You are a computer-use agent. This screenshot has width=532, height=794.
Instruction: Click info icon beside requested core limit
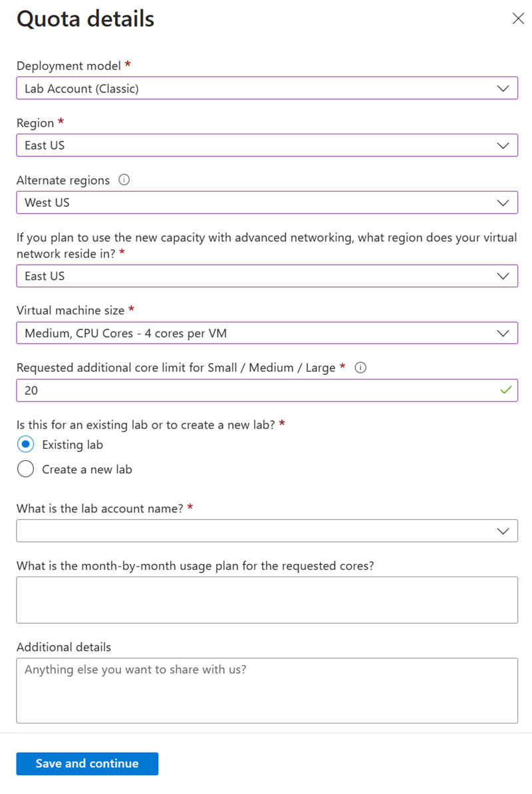[360, 368]
